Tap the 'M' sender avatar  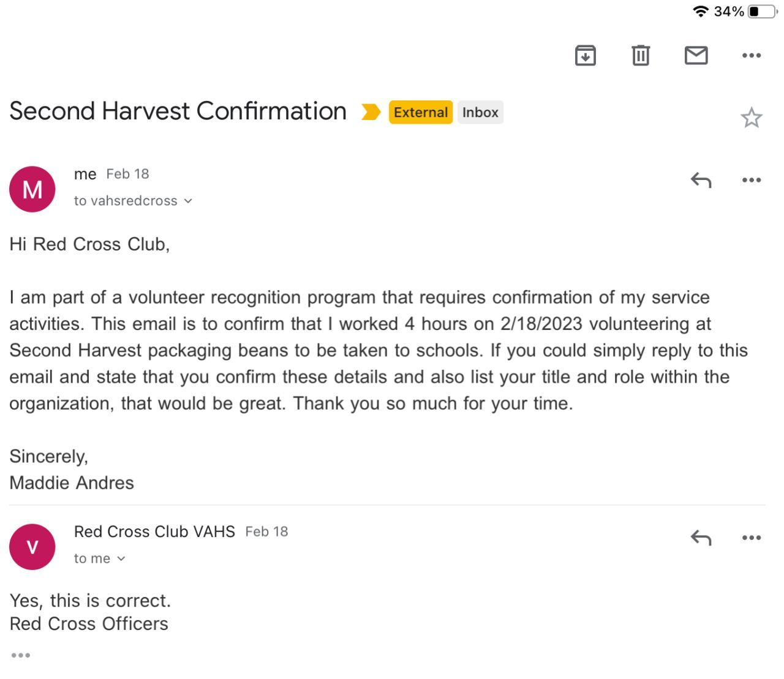pos(32,189)
